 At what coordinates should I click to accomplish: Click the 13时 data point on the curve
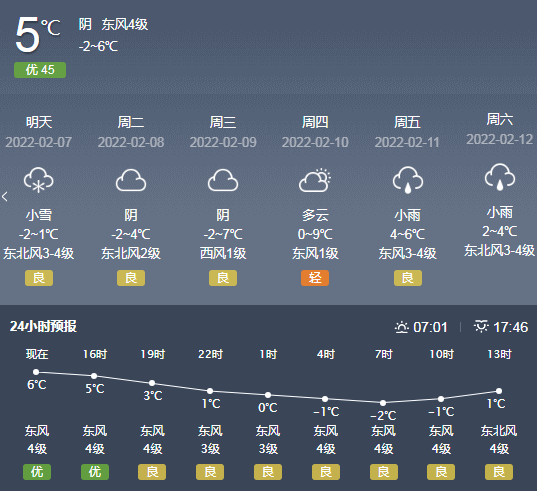click(499, 391)
